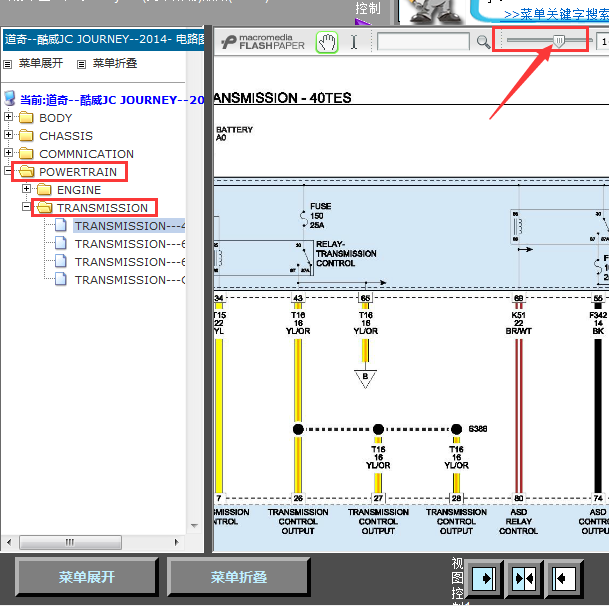The image size is (609, 607).
Task: Click the zoom slider handle
Action: point(559,40)
